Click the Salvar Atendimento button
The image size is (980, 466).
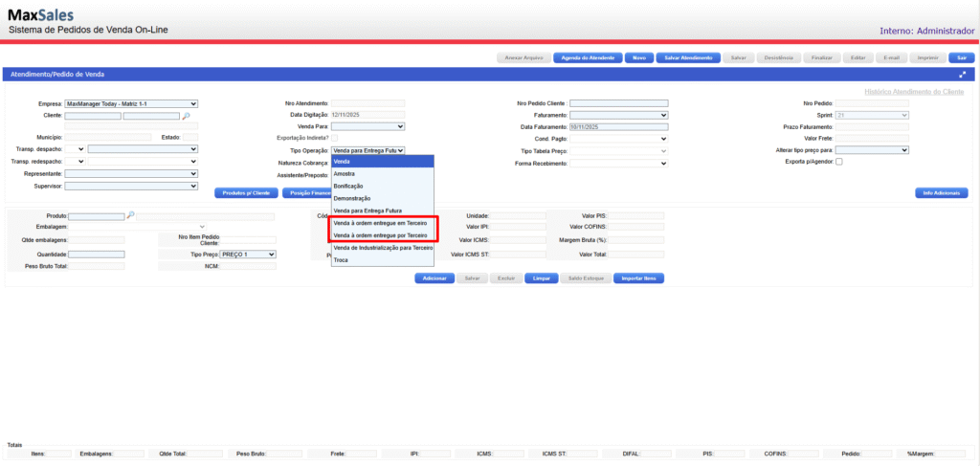click(x=688, y=57)
